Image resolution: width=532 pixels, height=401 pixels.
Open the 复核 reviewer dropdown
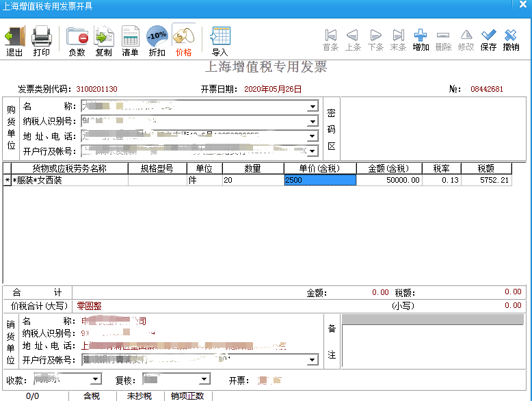[204, 379]
